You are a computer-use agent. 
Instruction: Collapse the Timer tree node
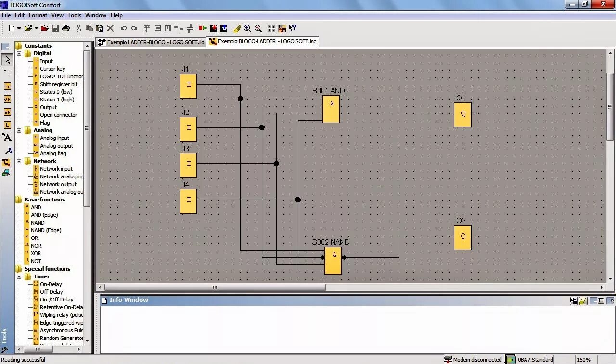pyautogui.click(x=20, y=276)
